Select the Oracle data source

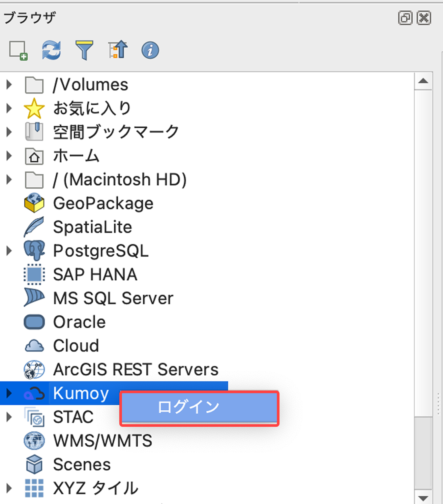pos(79,322)
